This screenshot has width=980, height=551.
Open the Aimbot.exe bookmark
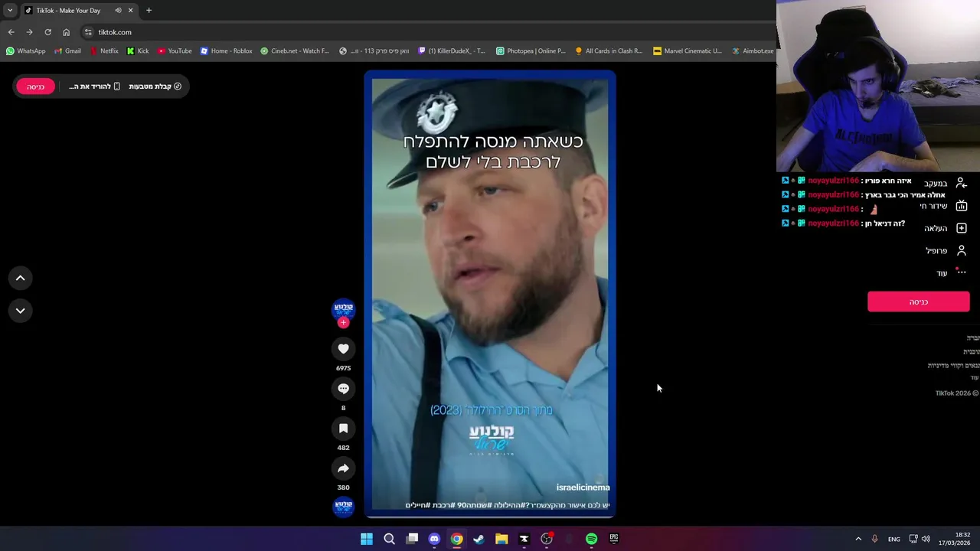pyautogui.click(x=753, y=51)
